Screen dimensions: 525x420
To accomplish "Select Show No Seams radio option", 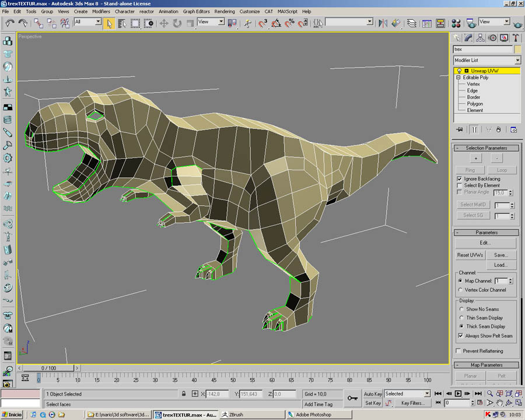I will coord(461,309).
